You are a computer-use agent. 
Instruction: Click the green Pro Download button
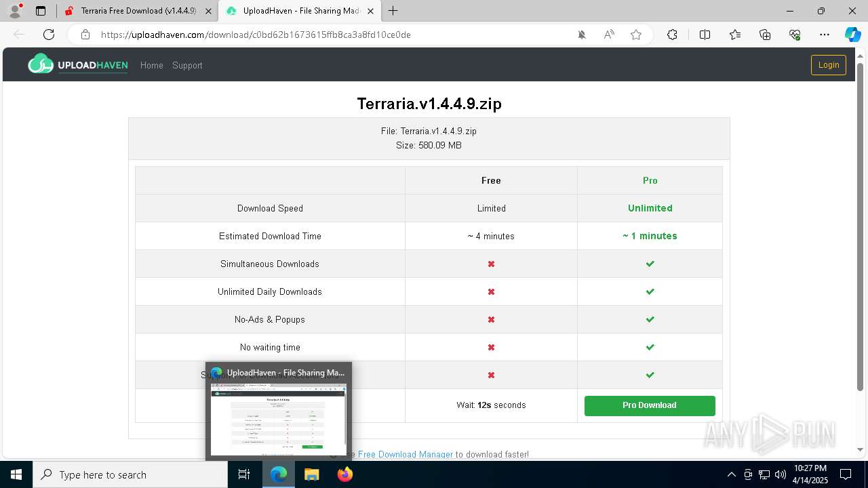pos(650,405)
